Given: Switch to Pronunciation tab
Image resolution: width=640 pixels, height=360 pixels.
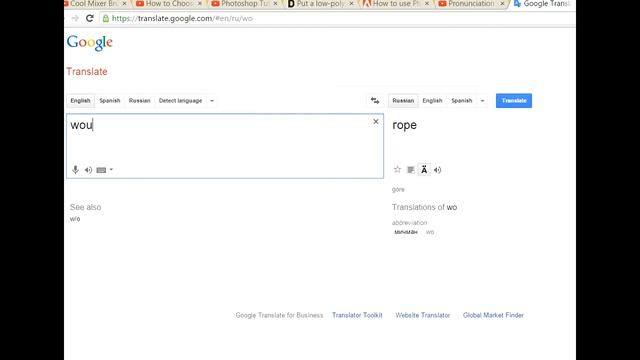Looking at the screenshot, I should (471, 4).
